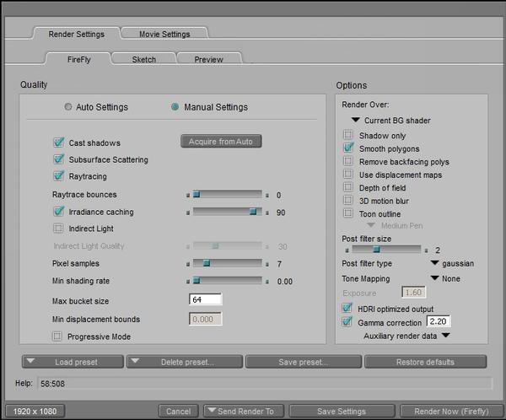Click the Save Settings button
506x420 pixels.
click(x=342, y=412)
